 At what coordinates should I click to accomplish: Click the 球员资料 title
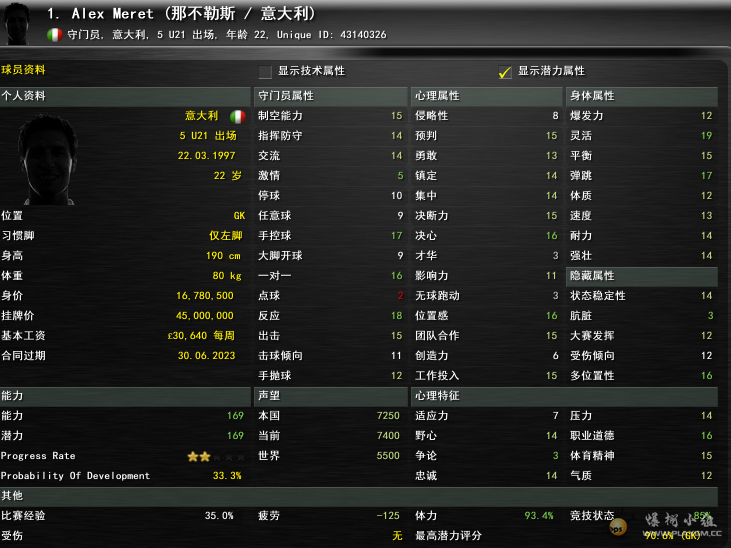tap(23, 70)
